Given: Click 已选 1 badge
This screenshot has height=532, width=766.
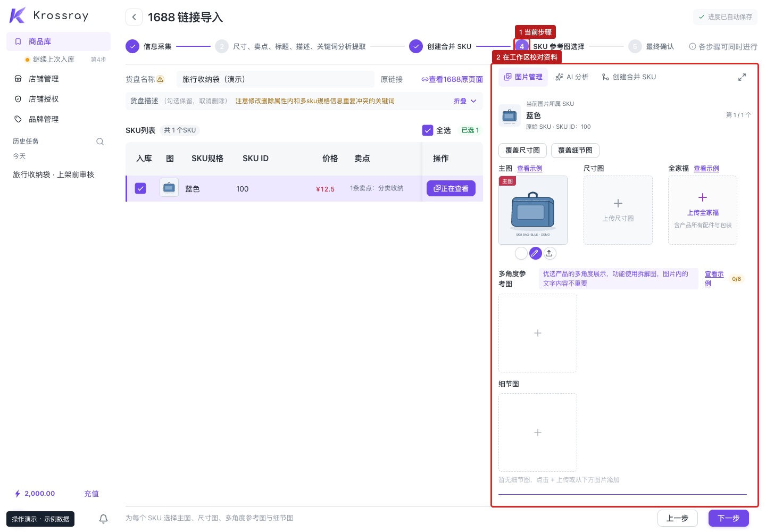Looking at the screenshot, I should (x=470, y=130).
